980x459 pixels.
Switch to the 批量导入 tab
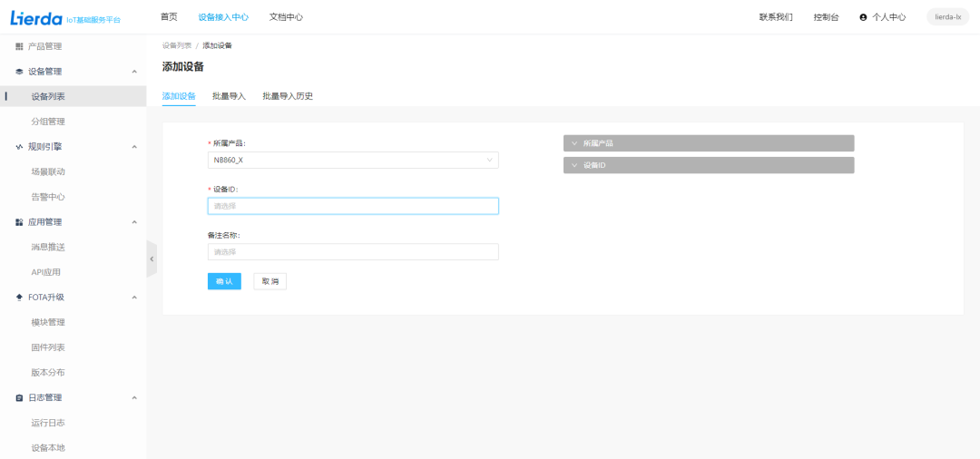tap(229, 96)
